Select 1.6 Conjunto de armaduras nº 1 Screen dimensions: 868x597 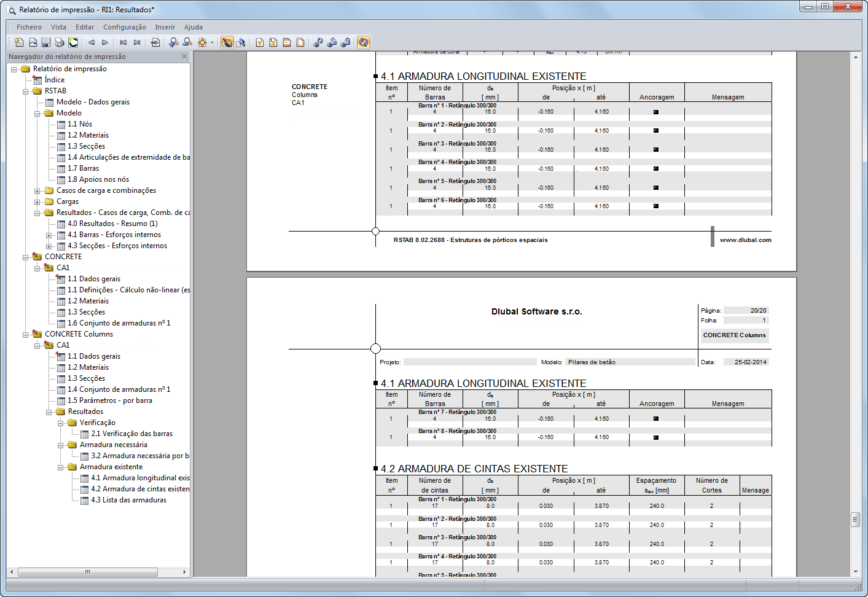click(x=119, y=323)
